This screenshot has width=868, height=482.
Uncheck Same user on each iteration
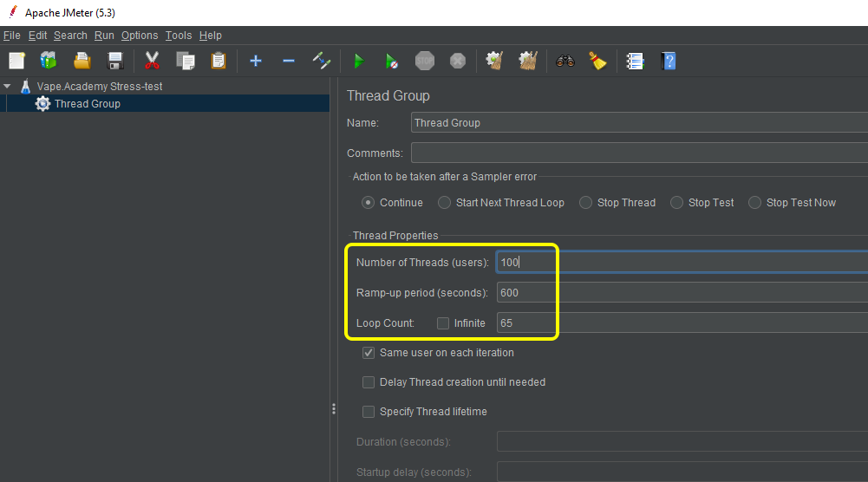click(369, 353)
